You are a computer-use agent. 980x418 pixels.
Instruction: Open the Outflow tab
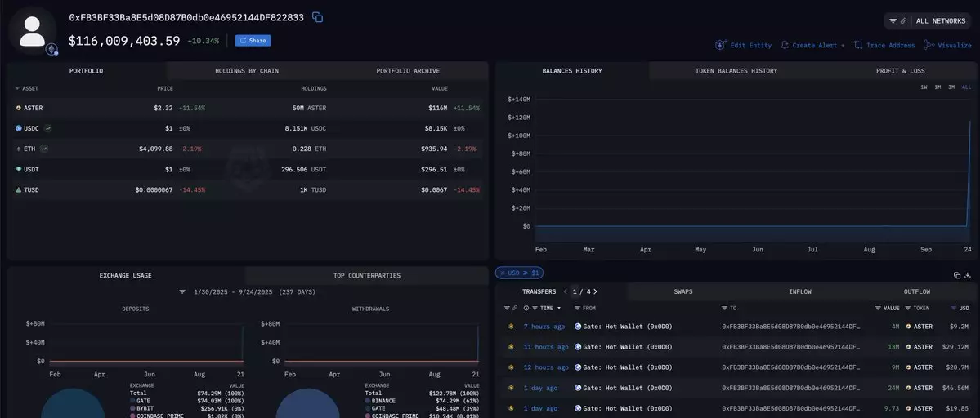point(917,291)
